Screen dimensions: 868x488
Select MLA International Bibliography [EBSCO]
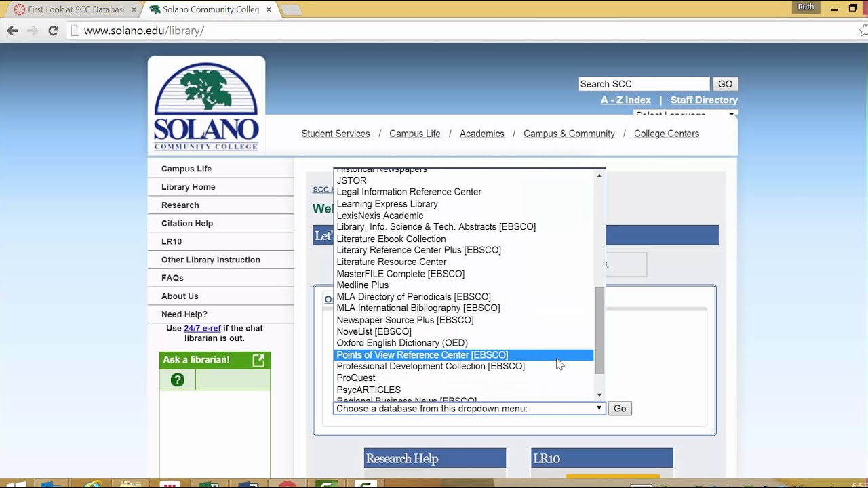click(464, 308)
